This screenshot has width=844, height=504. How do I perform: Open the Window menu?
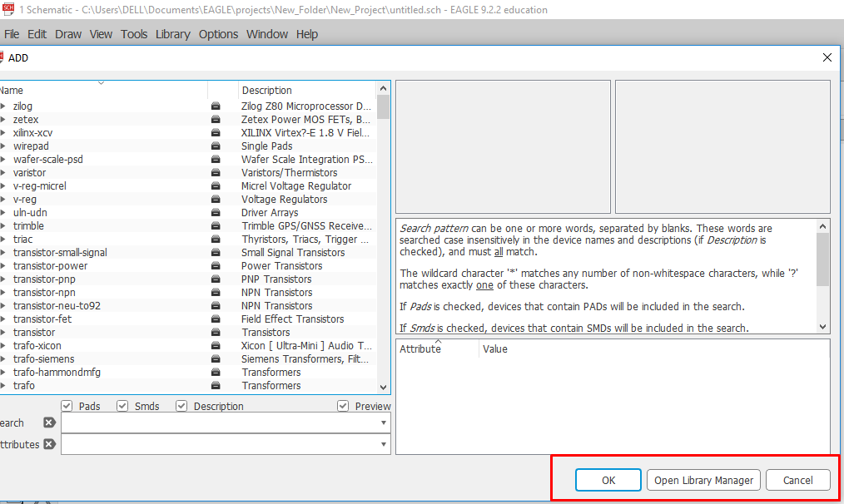pos(267,34)
